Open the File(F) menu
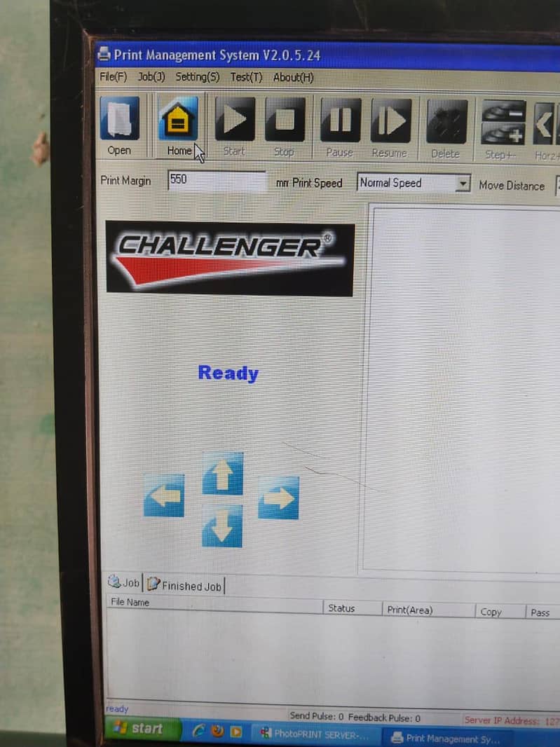The image size is (560, 747). [113, 76]
